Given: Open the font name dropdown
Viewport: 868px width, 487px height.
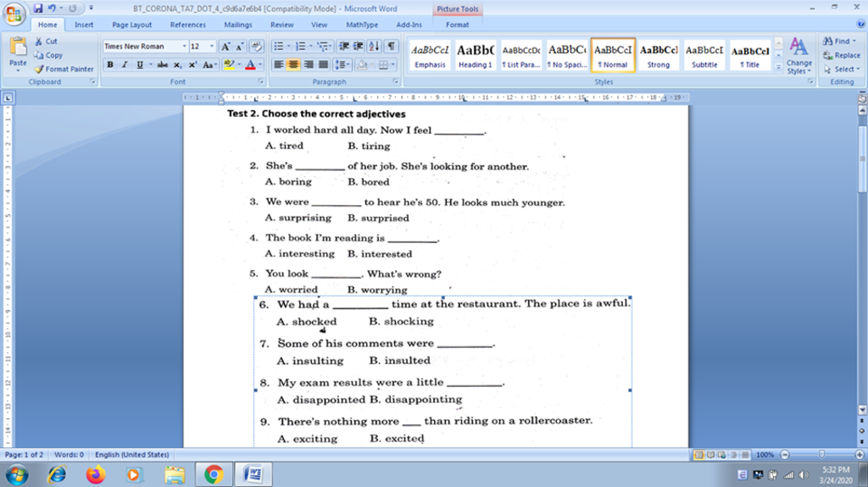Looking at the screenshot, I should (184, 47).
